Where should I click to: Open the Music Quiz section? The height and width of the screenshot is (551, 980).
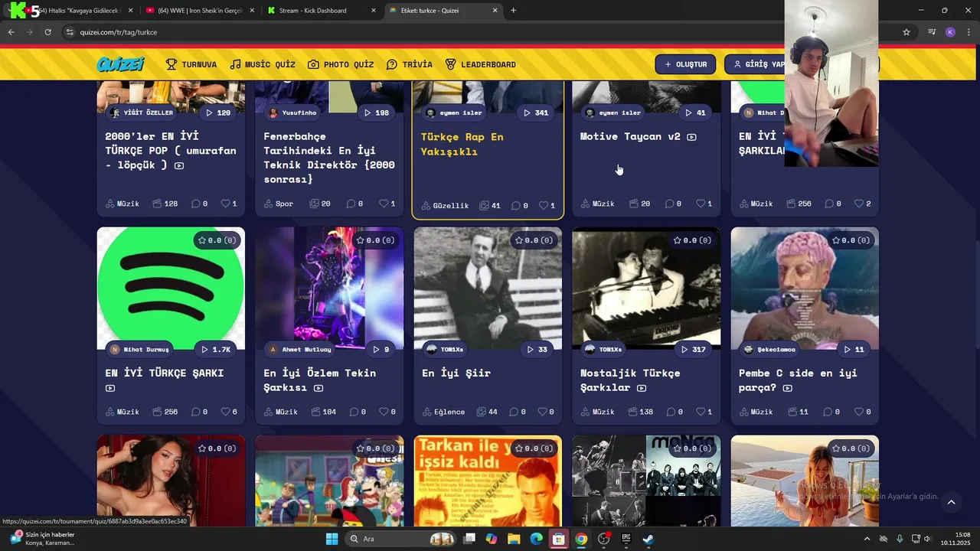pos(263,64)
